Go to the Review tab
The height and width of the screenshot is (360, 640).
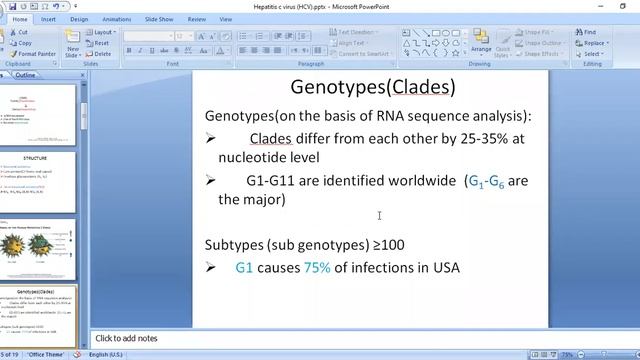[x=197, y=19]
